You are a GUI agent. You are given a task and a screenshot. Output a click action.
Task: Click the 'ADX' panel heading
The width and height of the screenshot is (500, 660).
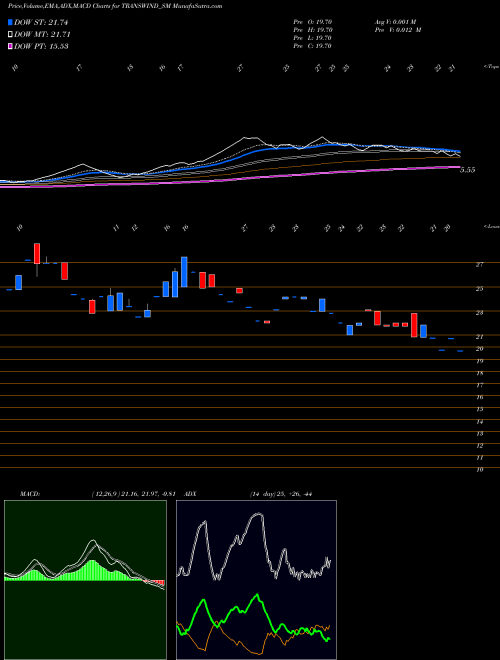190,494
